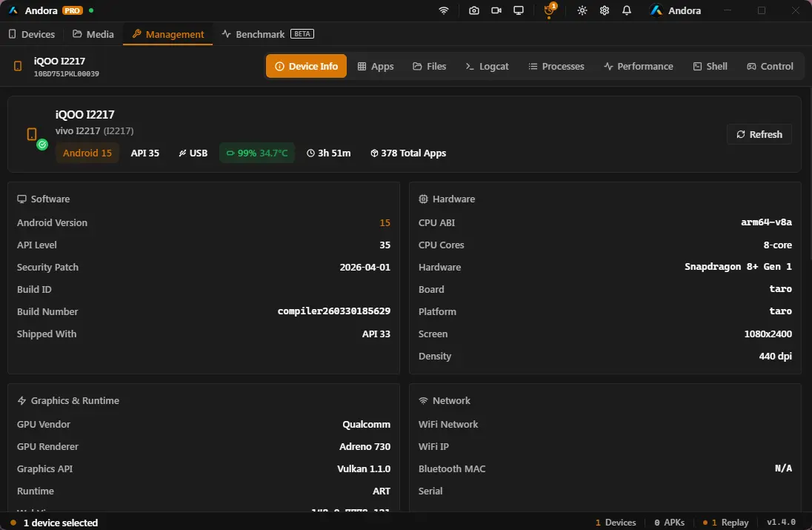
Task: Start screen recording with video camera icon
Action: coord(496,10)
